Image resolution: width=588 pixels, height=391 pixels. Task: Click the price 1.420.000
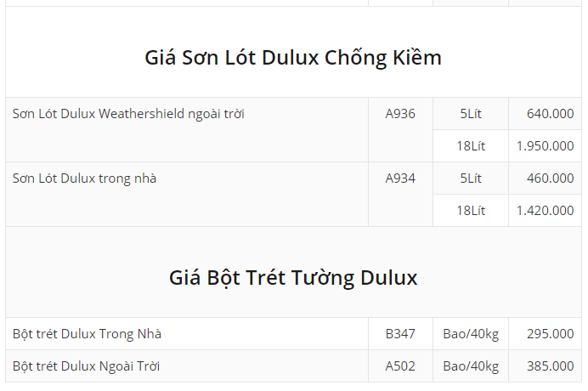(545, 210)
